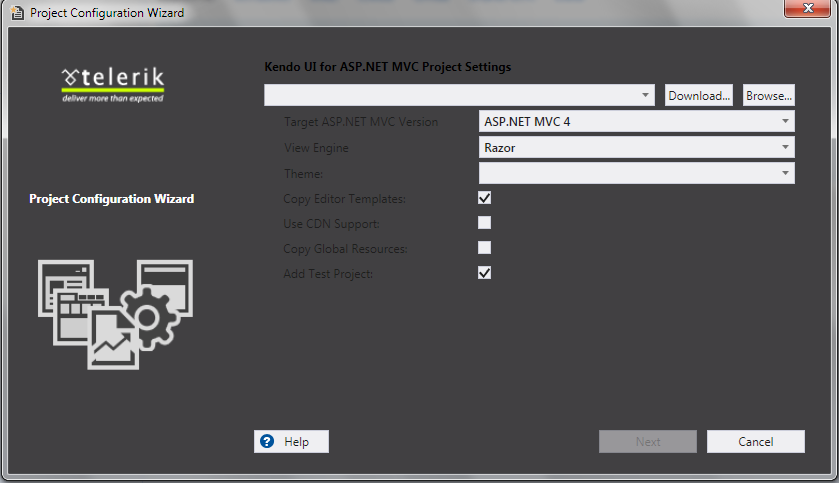Open the Kendo UI distribution dropdown

tap(459, 95)
